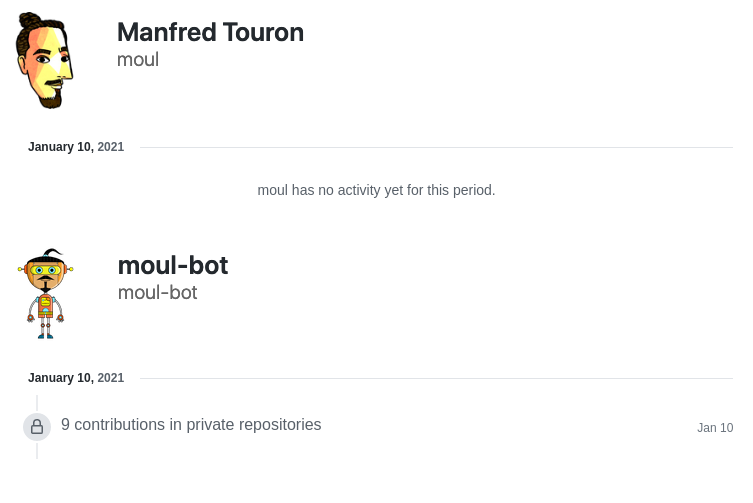Click the private contributions lock icon
The image size is (753, 503).
pyautogui.click(x=37, y=427)
